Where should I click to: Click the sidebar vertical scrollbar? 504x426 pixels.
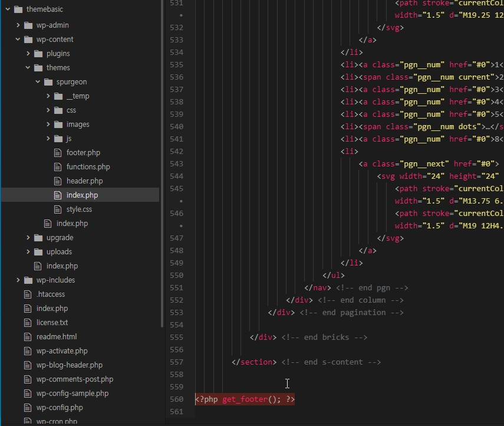[x=162, y=163]
